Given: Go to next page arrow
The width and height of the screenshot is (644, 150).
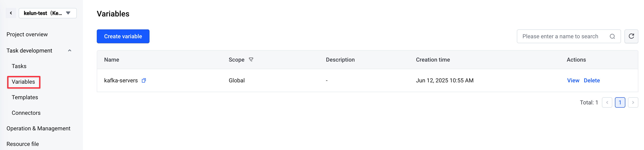Looking at the screenshot, I should pos(633,102).
